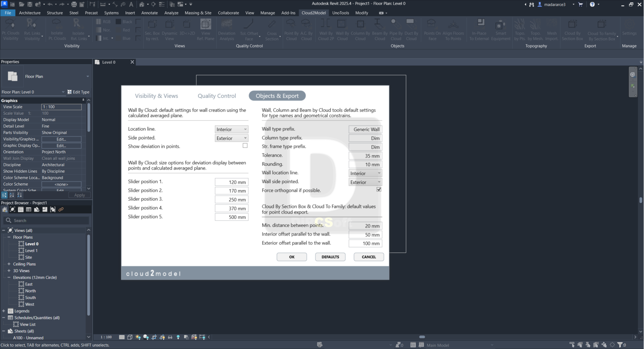Viewport: 644px width, 349px height.
Task: Open the Architecture ribbon tab
Action: pos(30,13)
